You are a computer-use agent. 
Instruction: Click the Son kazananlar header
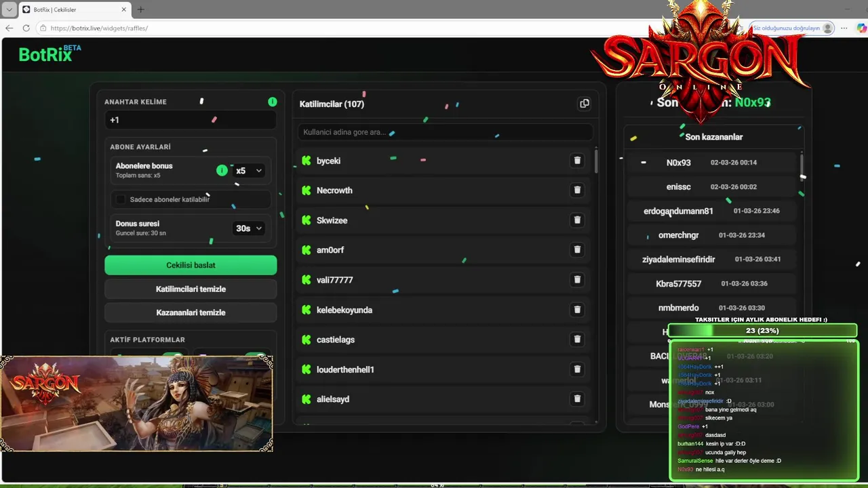pyautogui.click(x=713, y=137)
